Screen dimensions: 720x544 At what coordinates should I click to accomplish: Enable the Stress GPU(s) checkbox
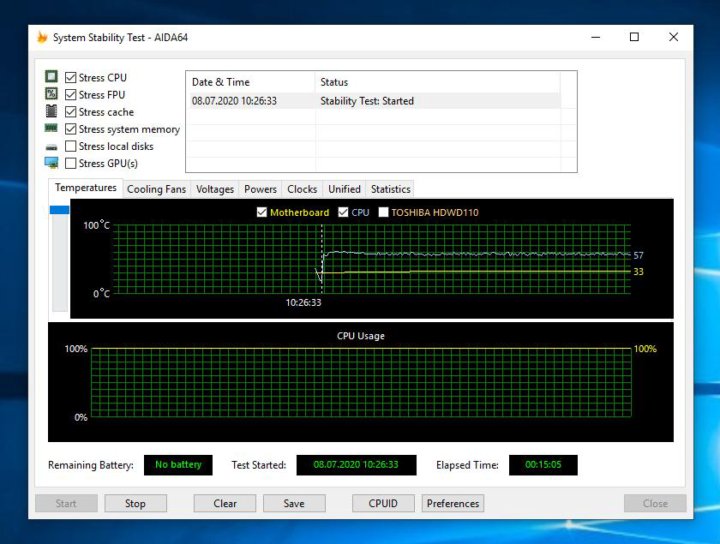(71, 163)
